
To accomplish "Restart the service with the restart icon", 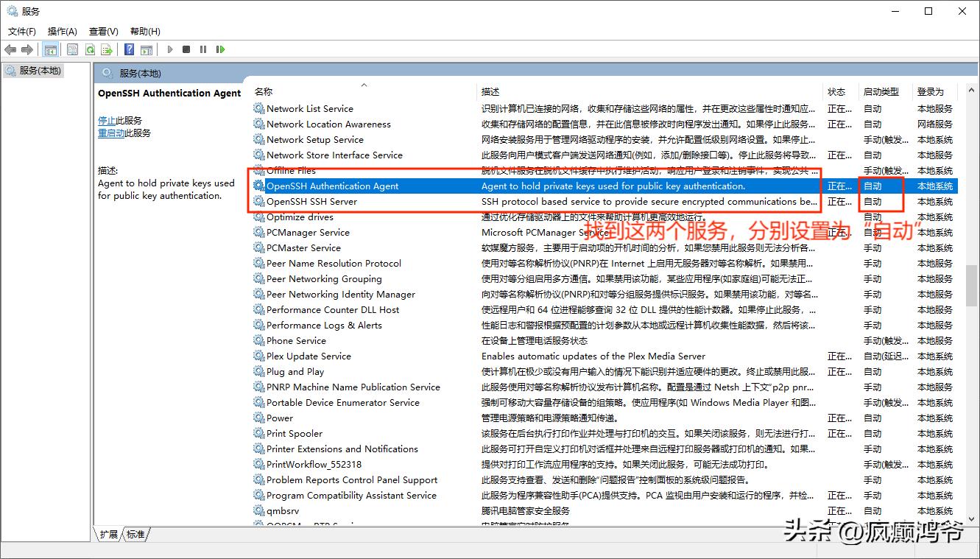I will pyautogui.click(x=221, y=49).
